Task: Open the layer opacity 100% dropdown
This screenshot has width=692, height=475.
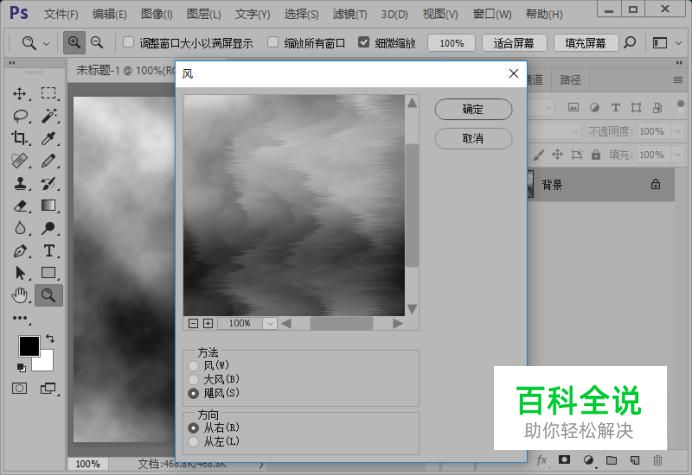Action: (677, 131)
